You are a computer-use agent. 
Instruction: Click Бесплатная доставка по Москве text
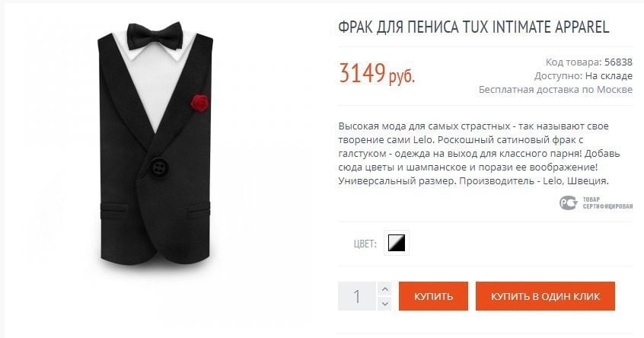click(555, 90)
